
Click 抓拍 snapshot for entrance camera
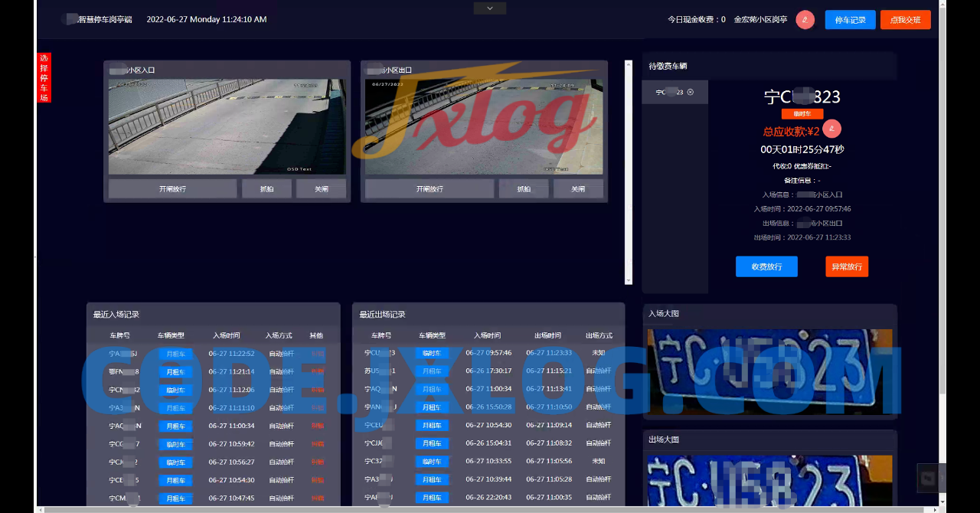pos(266,189)
